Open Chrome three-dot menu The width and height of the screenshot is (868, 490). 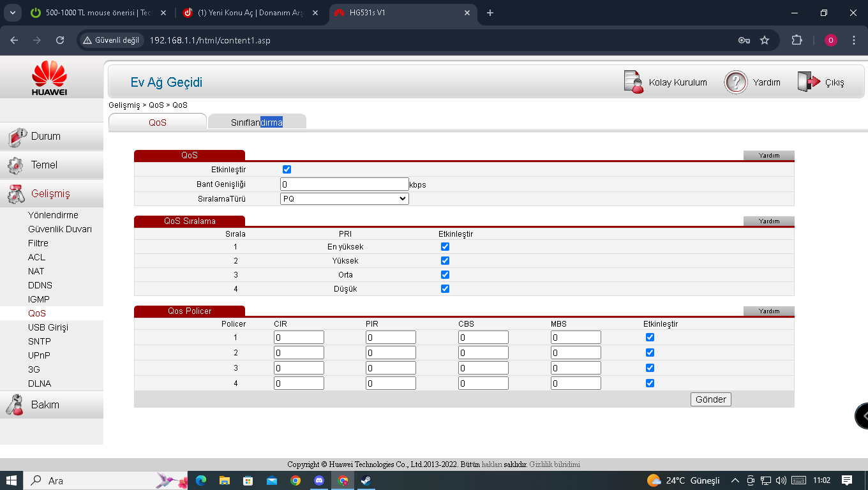(x=854, y=40)
